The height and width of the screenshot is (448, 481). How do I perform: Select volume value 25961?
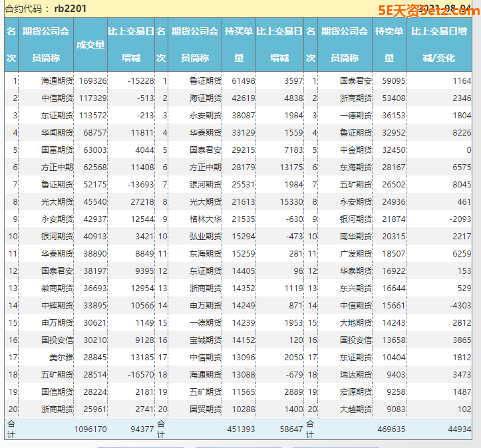(x=95, y=409)
